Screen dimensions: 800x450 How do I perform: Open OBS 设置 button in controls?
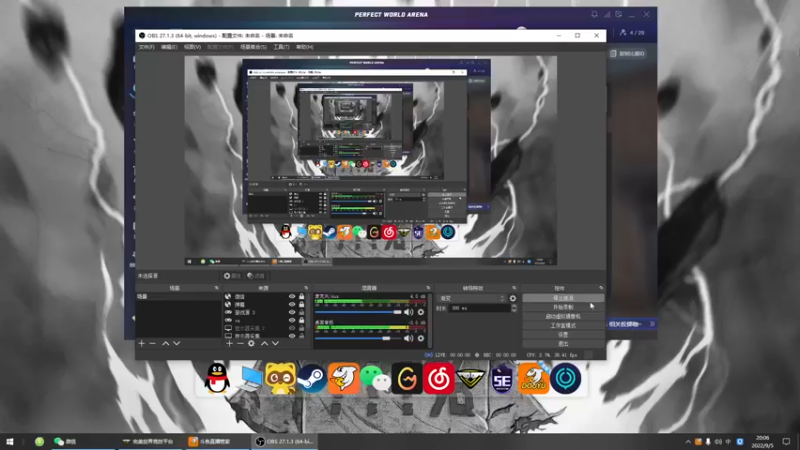(563, 335)
